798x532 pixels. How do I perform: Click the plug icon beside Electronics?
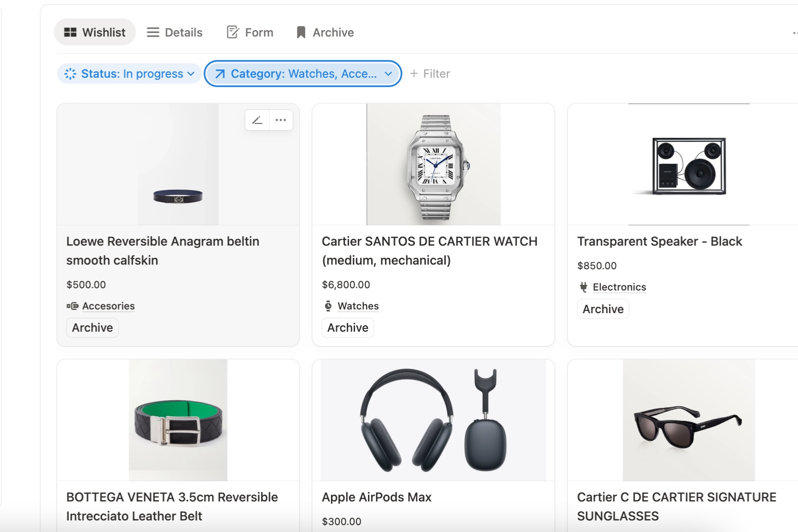pos(584,287)
